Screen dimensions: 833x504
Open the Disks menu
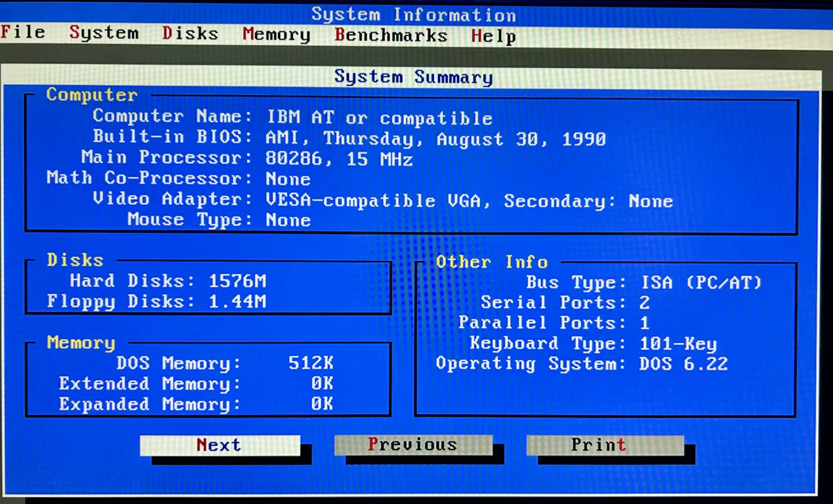190,33
